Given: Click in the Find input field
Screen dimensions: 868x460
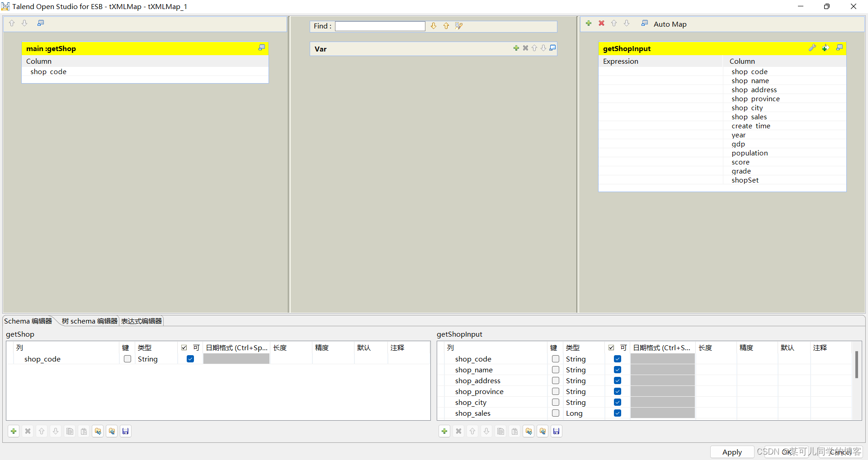Looking at the screenshot, I should [380, 26].
